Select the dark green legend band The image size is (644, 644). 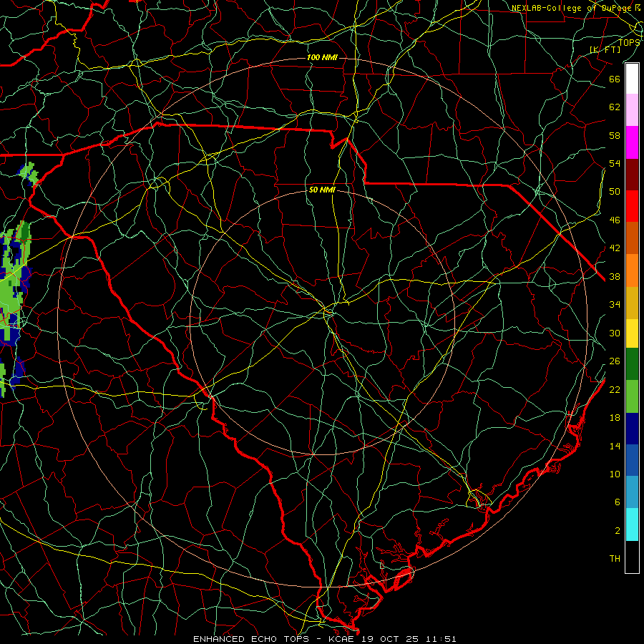click(632, 364)
